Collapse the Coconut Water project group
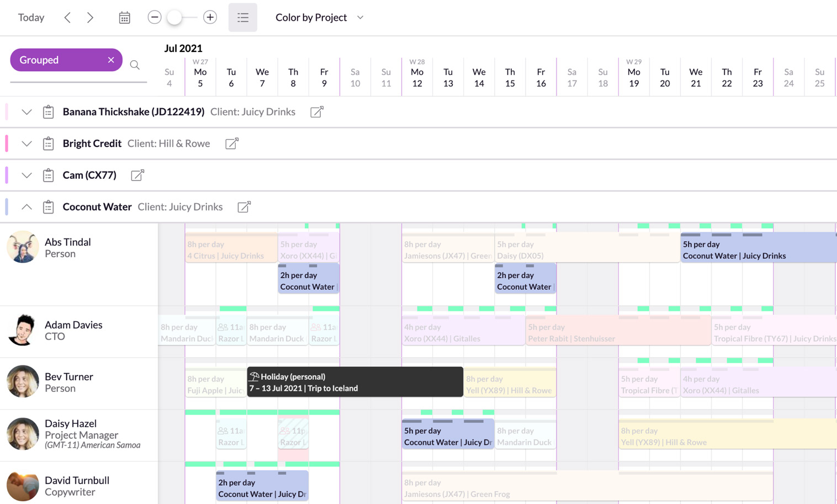 coord(27,206)
